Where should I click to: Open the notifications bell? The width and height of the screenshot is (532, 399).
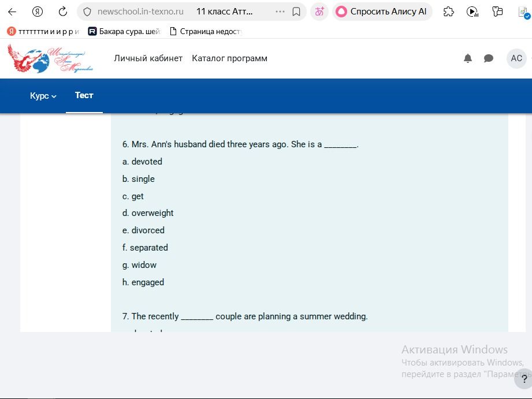click(468, 58)
